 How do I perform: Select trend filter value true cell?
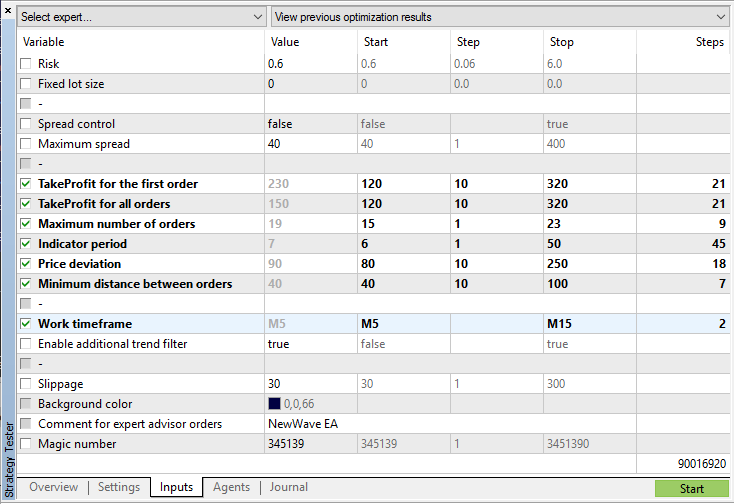[x=311, y=343]
